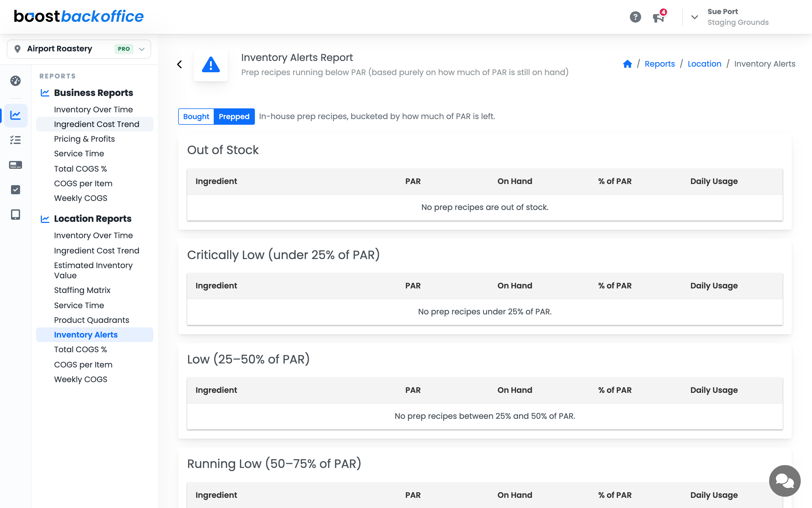Click Ingredient header in Low table
This screenshot has width=812, height=508.
click(x=216, y=390)
